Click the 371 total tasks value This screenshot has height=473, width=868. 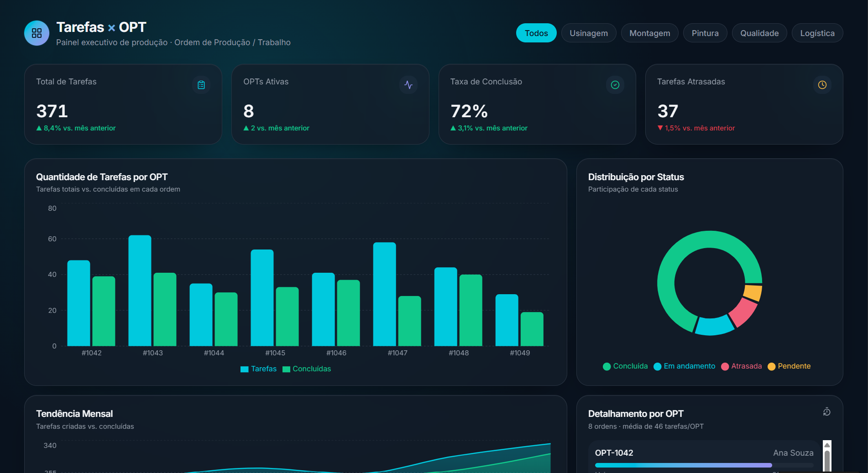click(52, 111)
